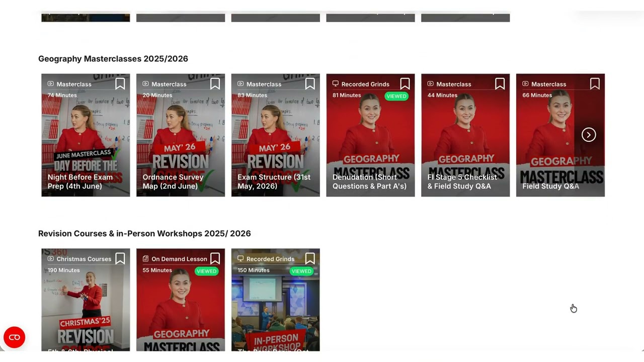Open "Night Before Exam Prep (4th June)" title
The width and height of the screenshot is (644, 362).
pos(80,182)
